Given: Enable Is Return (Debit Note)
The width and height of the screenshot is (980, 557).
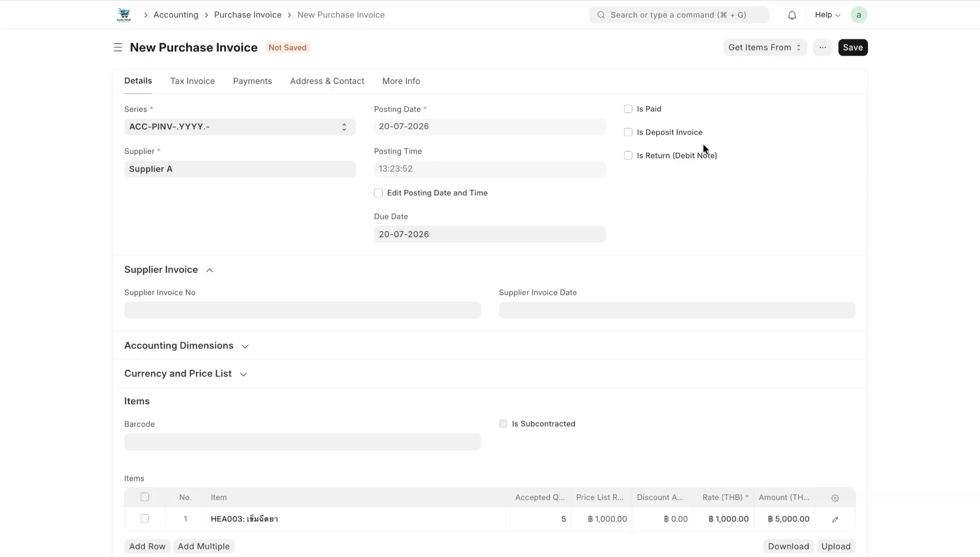Looking at the screenshot, I should click(628, 155).
